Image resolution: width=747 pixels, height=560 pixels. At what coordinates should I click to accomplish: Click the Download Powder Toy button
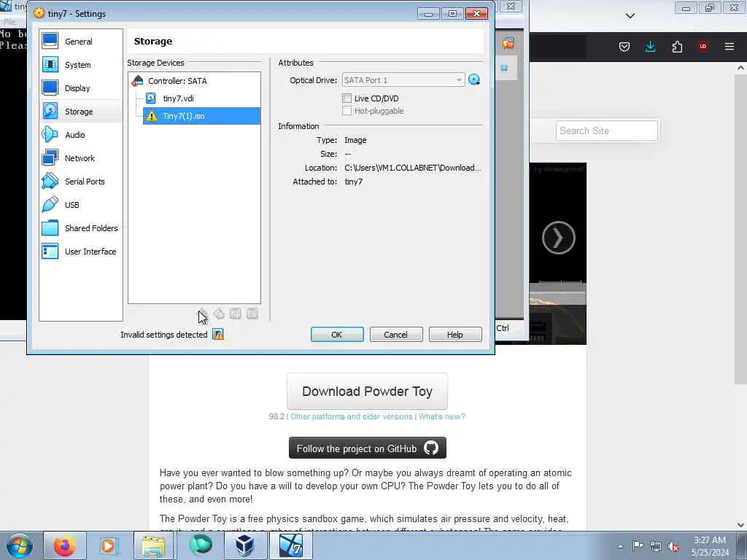pyautogui.click(x=368, y=392)
